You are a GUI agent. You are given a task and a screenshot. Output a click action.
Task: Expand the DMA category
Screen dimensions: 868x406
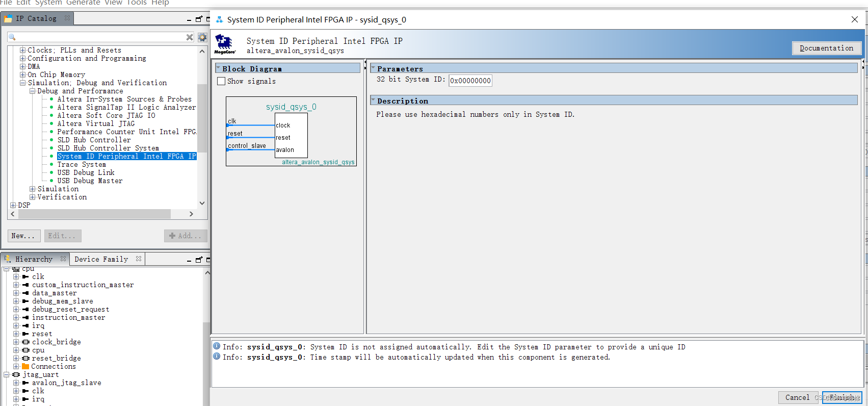pyautogui.click(x=22, y=66)
